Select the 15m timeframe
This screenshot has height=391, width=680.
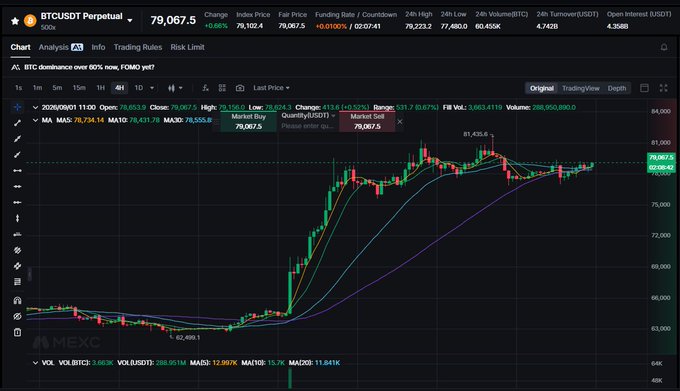point(79,88)
